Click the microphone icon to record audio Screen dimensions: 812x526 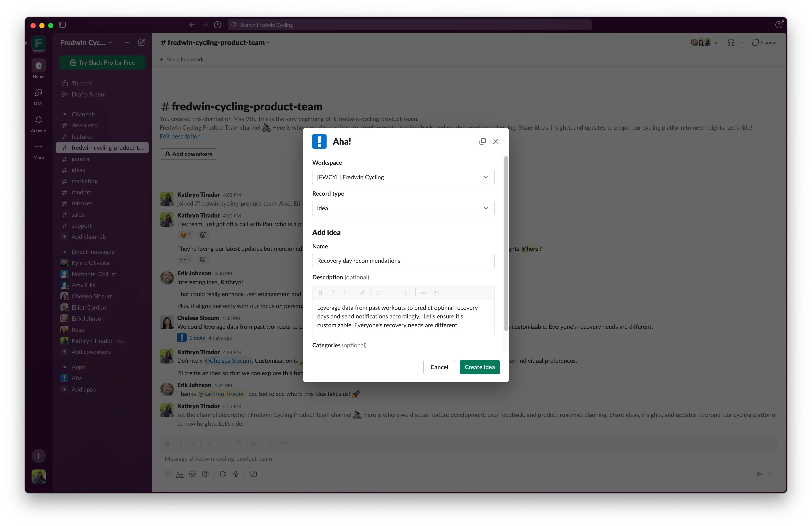(x=236, y=474)
